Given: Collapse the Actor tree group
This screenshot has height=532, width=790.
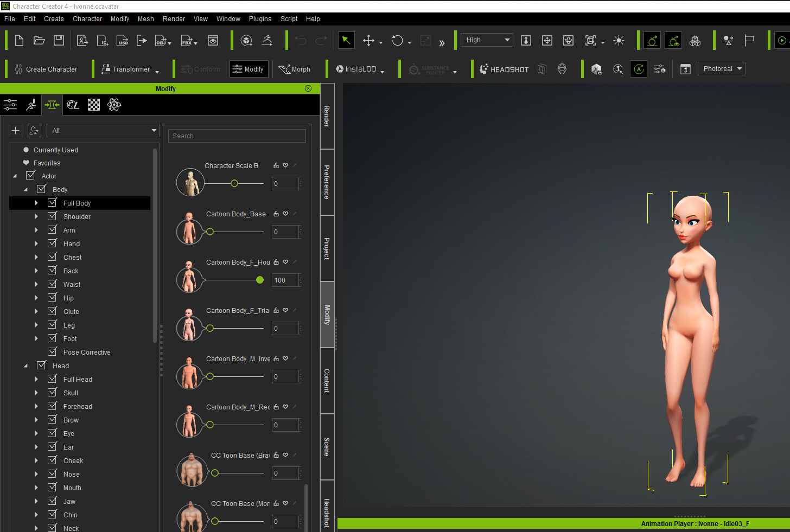Looking at the screenshot, I should (15, 176).
